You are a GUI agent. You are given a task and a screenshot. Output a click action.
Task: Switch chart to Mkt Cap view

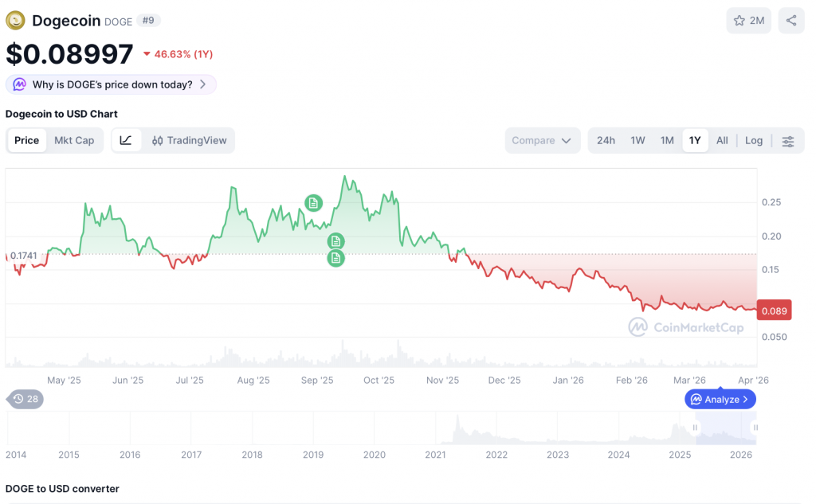click(x=74, y=140)
